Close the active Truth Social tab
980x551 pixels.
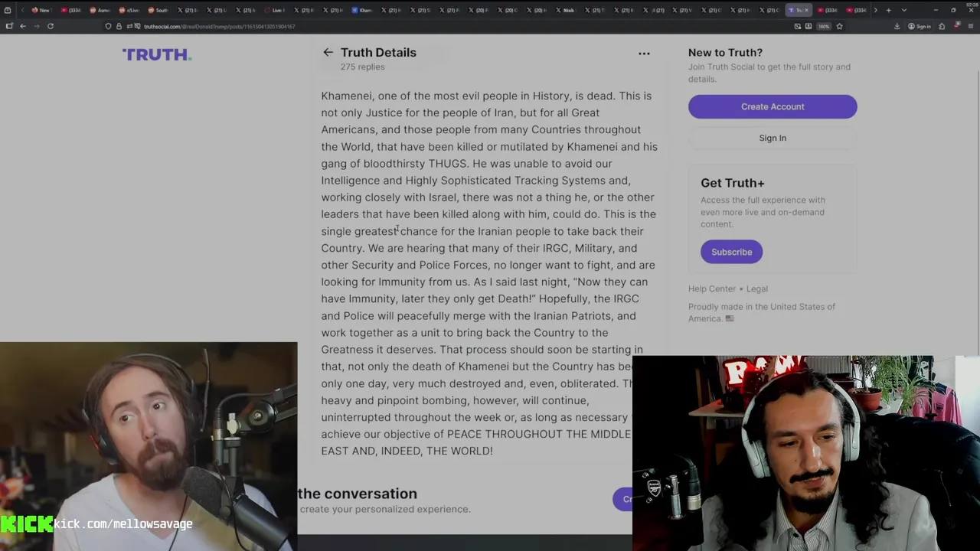(806, 10)
